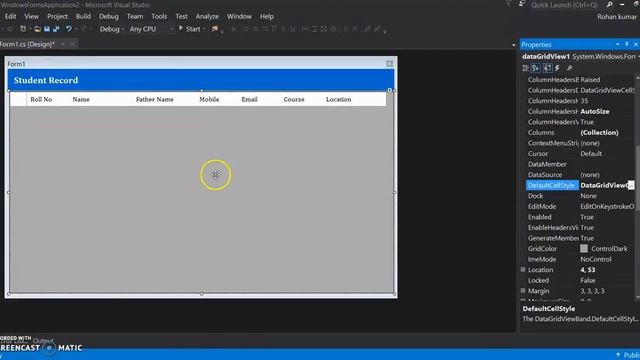
Task: Open the Tools menu
Action: (159, 16)
